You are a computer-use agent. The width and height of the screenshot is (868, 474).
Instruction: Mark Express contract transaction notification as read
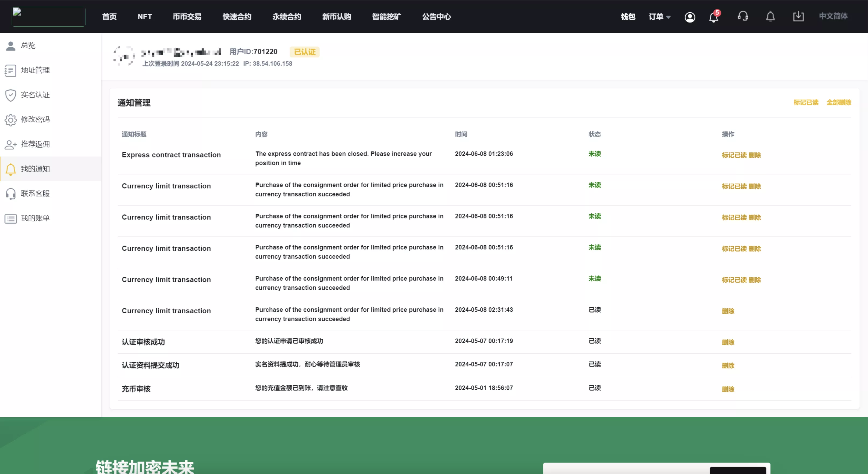734,155
